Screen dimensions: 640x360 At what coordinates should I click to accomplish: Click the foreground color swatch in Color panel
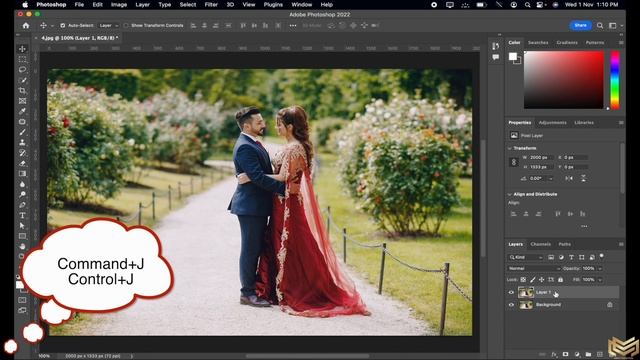click(x=513, y=57)
